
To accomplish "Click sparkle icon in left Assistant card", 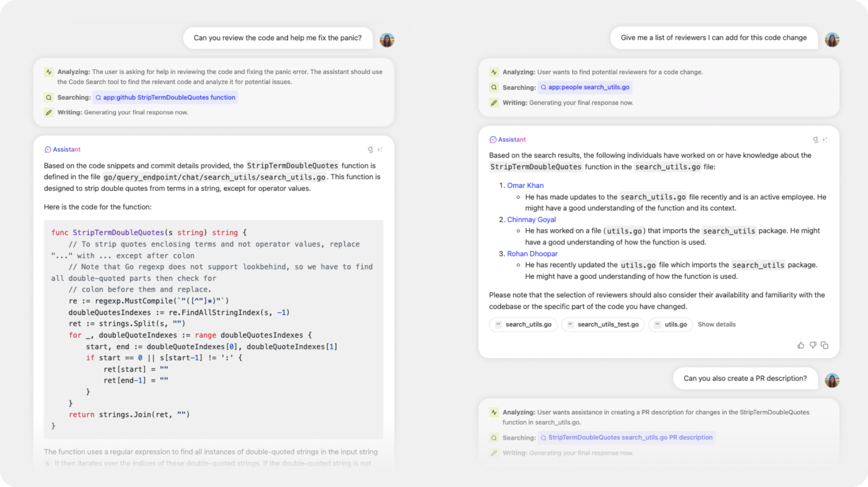I will (379, 149).
